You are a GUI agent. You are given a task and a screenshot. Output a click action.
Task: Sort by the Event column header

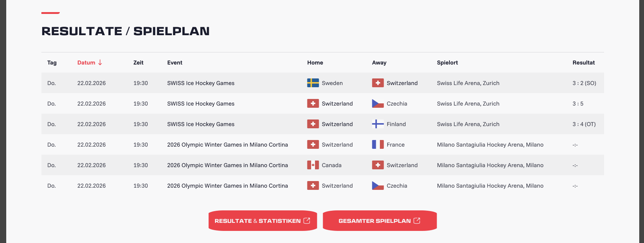175,63
